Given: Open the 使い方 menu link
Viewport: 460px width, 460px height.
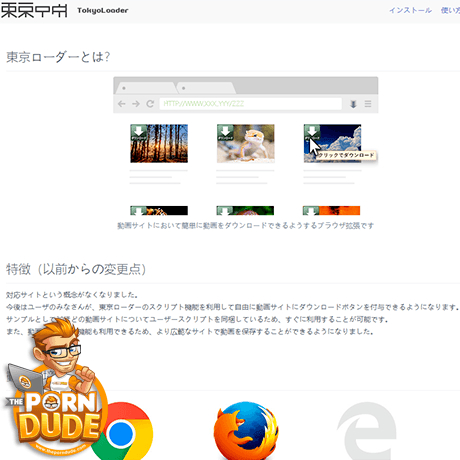Looking at the screenshot, I should 450,10.
